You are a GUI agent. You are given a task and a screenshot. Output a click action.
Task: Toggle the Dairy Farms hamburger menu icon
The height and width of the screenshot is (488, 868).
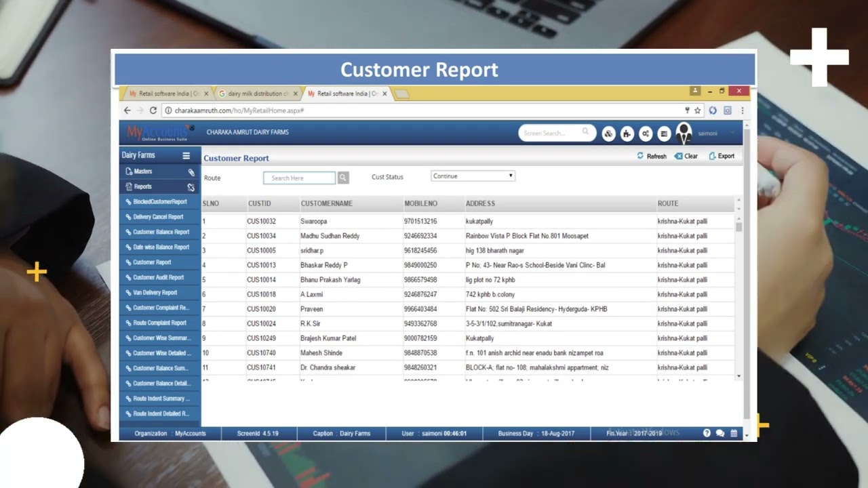pos(186,155)
